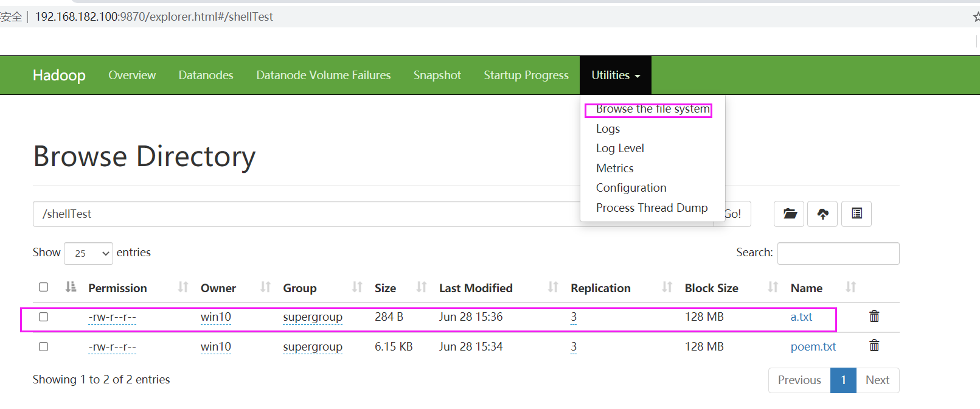Edit poem.txt permission -rw-r--r--

112,347
